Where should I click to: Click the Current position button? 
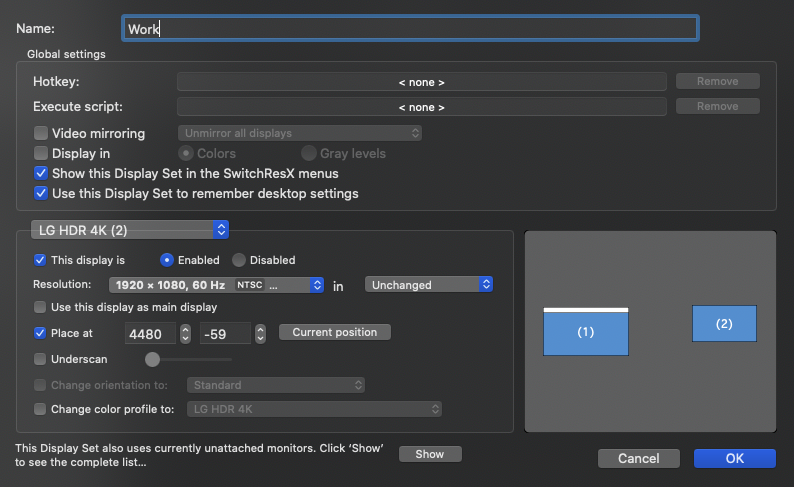334,332
